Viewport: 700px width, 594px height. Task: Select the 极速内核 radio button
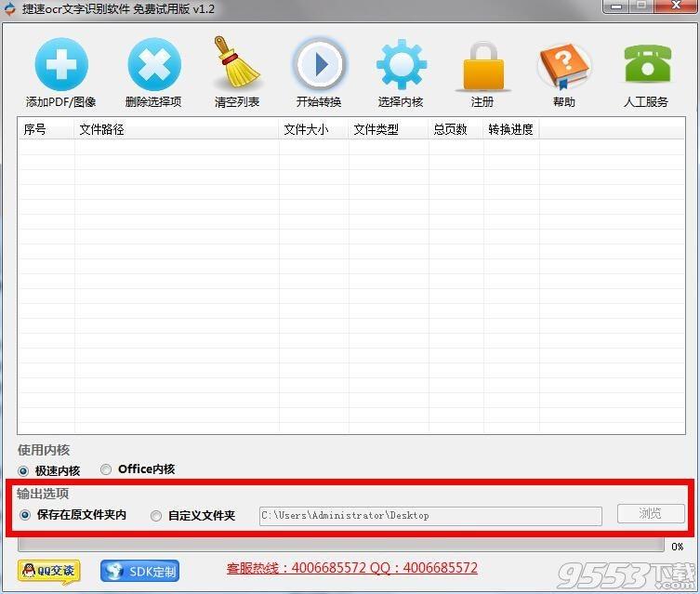click(23, 470)
